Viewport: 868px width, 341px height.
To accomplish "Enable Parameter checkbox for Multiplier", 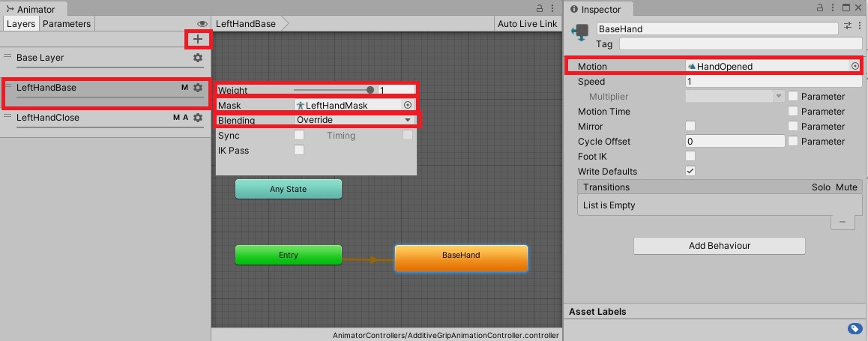I will point(793,97).
